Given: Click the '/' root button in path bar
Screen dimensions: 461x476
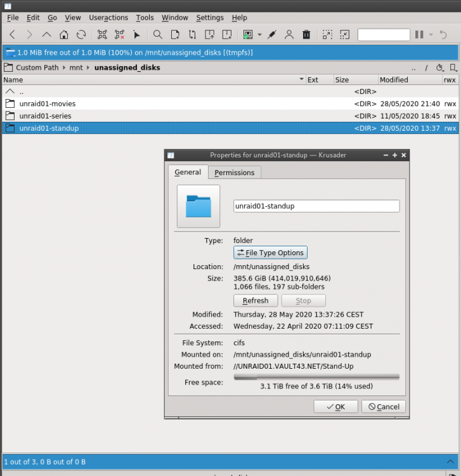Looking at the screenshot, I should 426,68.
